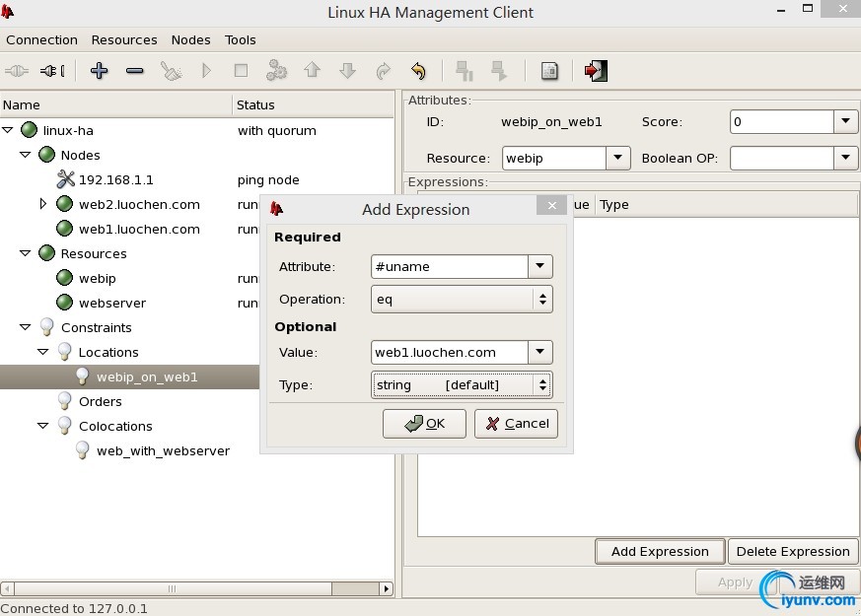
Task: Click Cancel in Add Expression dialog
Action: [516, 424]
